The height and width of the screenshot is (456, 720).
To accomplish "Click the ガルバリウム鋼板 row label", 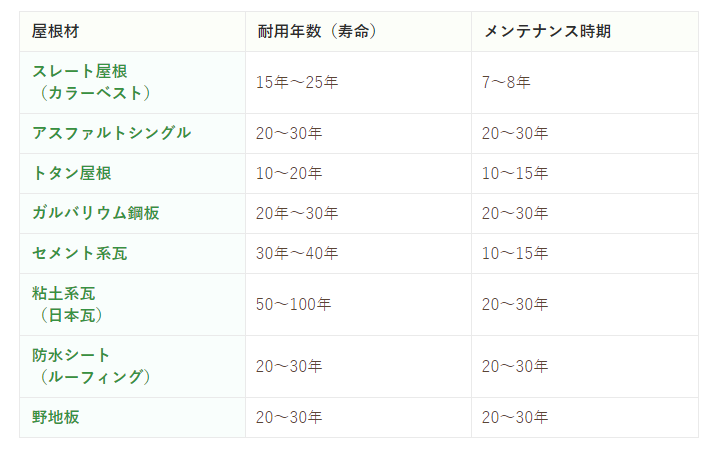I will pos(95,213).
